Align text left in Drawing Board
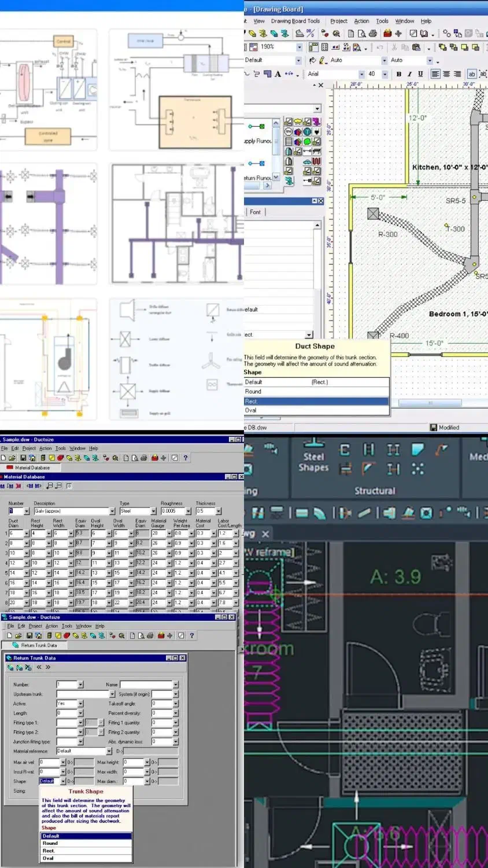The width and height of the screenshot is (488, 868). pyautogui.click(x=435, y=74)
